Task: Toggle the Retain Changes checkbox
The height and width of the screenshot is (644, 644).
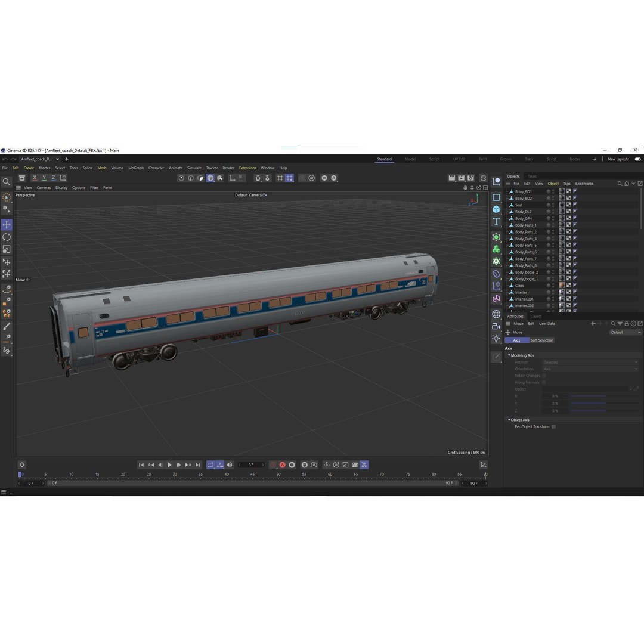Action: [544, 376]
